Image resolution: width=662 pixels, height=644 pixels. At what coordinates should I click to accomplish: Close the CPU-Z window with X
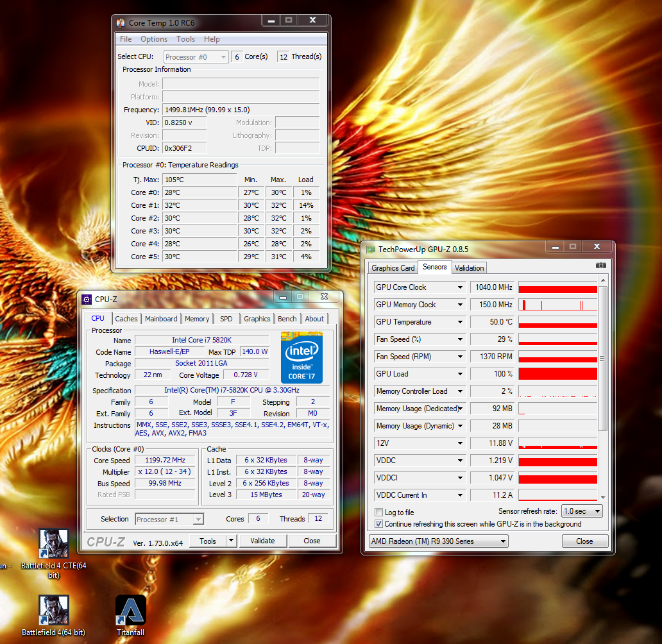click(x=324, y=297)
